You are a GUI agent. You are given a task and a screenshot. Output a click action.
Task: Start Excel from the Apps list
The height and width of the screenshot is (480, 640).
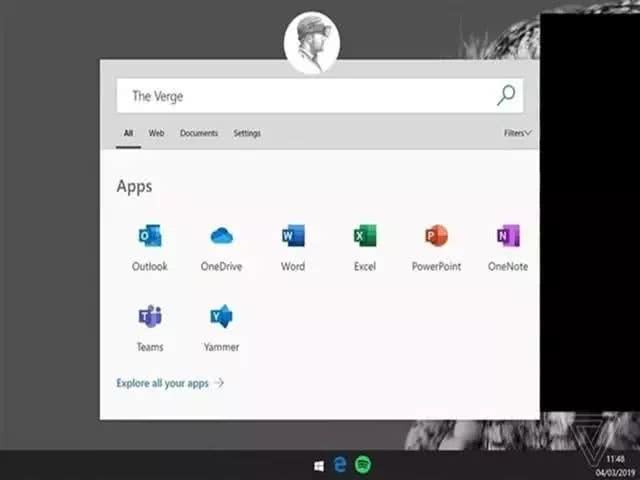365,236
